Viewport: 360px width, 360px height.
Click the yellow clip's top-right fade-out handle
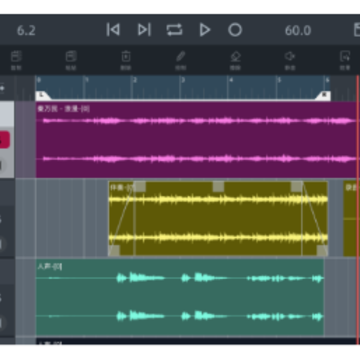coord(296,187)
